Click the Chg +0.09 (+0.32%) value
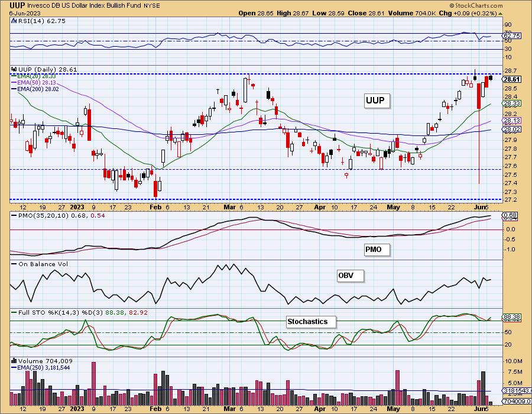This screenshot has width=532, height=414. pyautogui.click(x=468, y=13)
